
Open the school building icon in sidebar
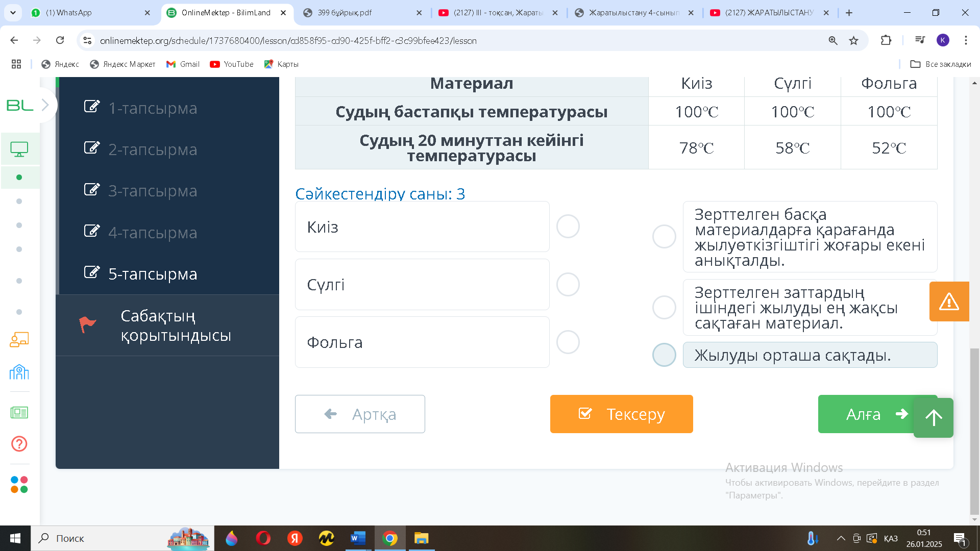click(x=19, y=372)
